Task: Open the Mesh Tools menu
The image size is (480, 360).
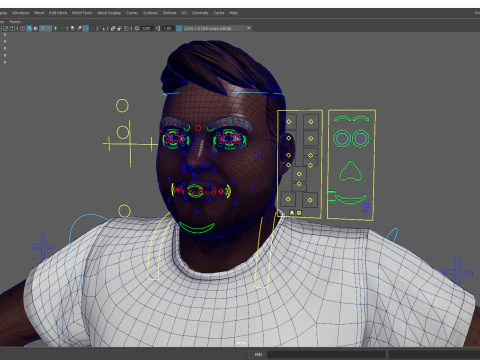Action: pyautogui.click(x=82, y=13)
